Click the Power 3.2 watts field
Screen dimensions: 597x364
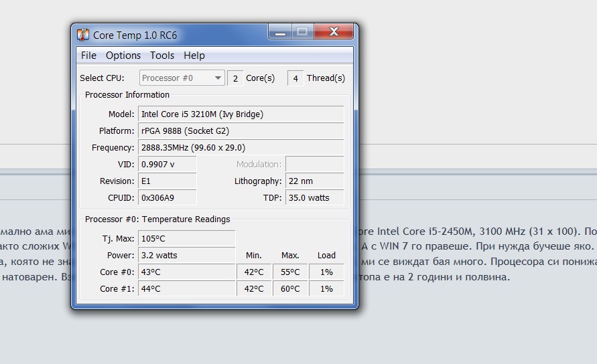[186, 256]
